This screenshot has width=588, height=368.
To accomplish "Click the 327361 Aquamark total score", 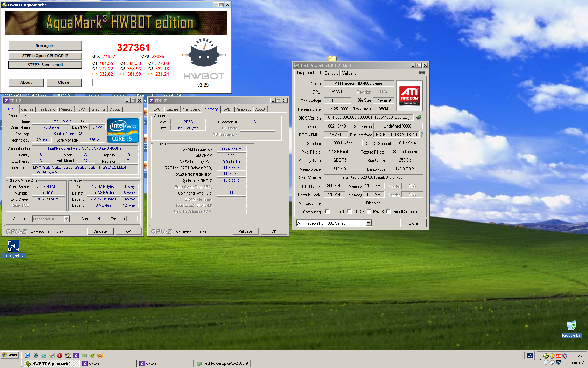I will click(133, 48).
